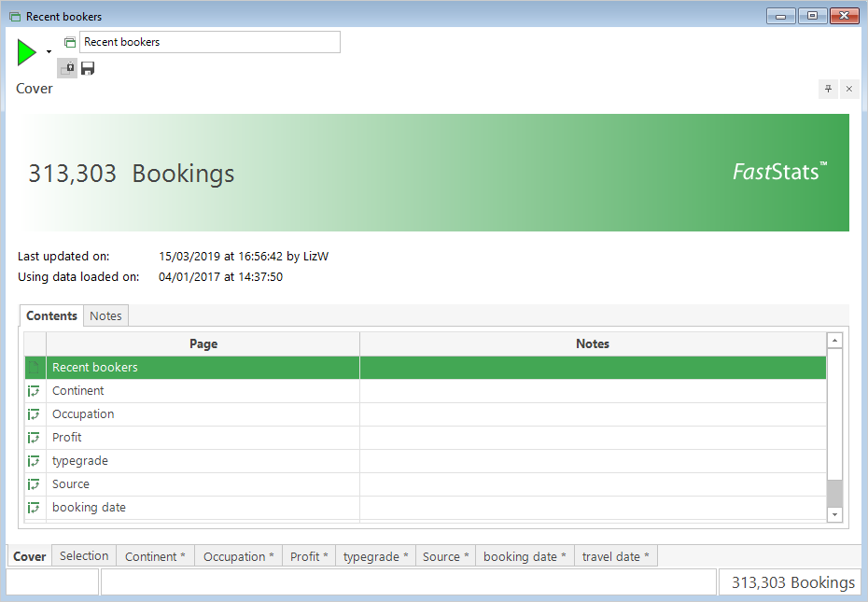
Task: Click the Recent bookers row page icon
Action: click(x=35, y=368)
